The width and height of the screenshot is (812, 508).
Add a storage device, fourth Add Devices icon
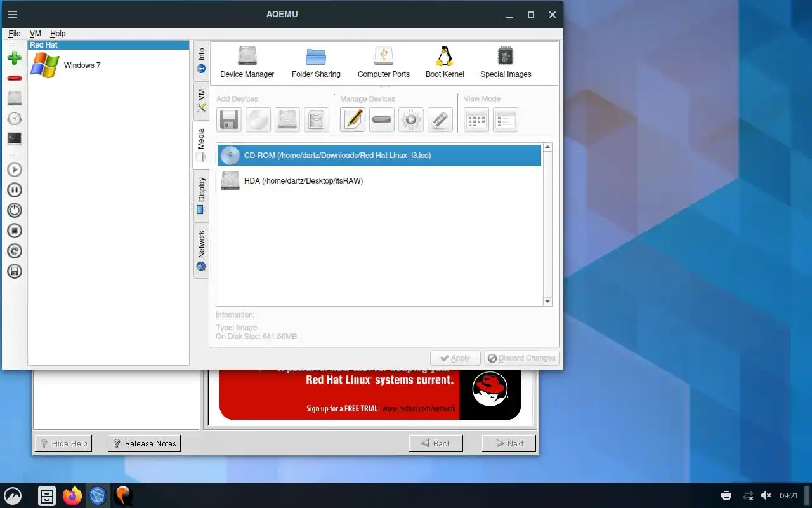(317, 119)
